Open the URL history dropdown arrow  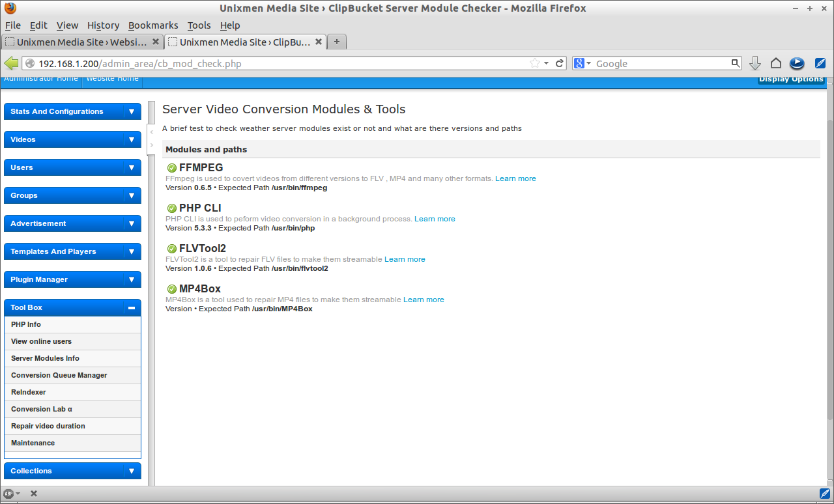coord(547,63)
